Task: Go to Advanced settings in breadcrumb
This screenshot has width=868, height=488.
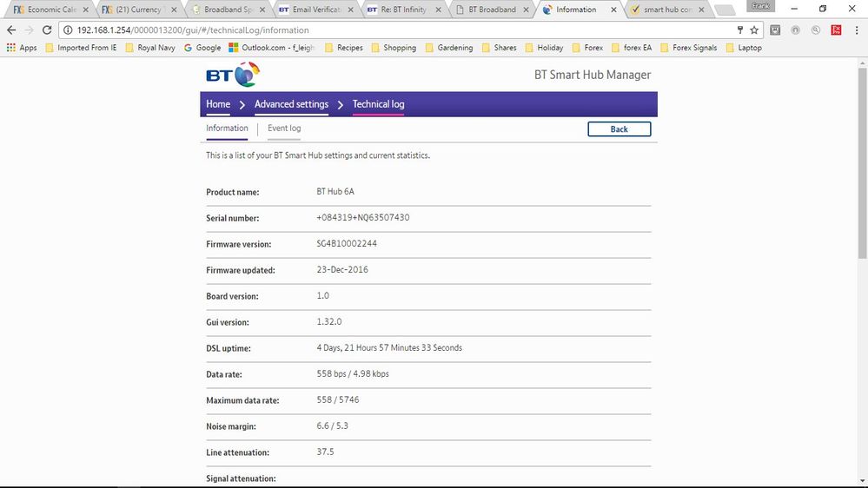Action: tap(291, 104)
